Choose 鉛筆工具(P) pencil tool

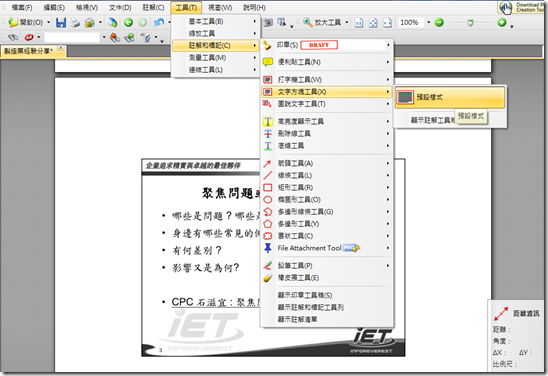coord(327,266)
